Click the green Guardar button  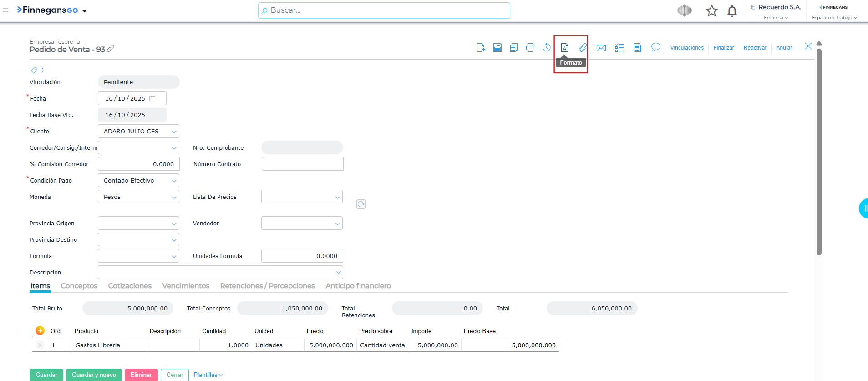coord(46,375)
